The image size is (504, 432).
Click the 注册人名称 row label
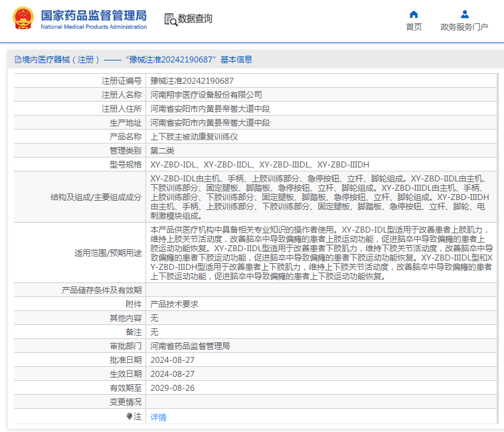click(122, 95)
